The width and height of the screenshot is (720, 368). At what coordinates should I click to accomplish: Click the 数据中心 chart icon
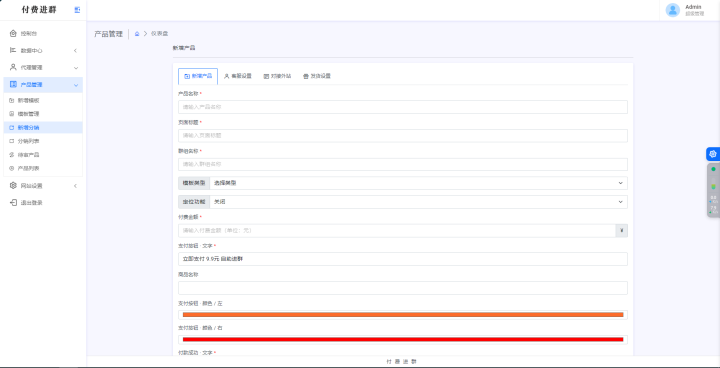coord(13,50)
